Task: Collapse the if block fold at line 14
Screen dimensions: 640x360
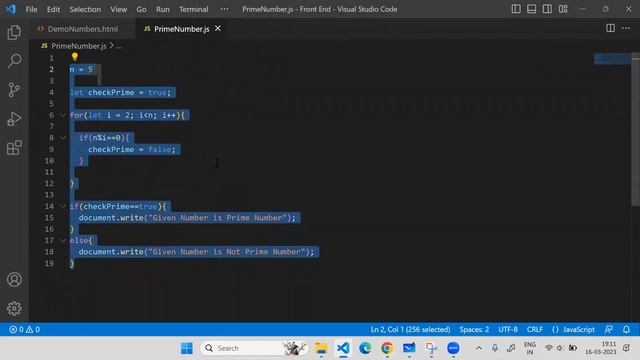Action: coord(63,206)
